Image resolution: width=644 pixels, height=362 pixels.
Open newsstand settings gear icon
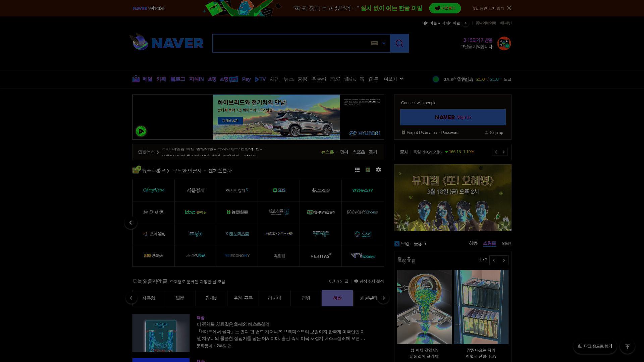coord(378,170)
